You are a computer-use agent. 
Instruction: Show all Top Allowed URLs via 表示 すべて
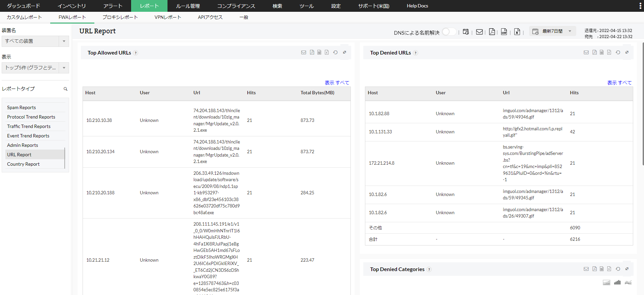tap(337, 83)
